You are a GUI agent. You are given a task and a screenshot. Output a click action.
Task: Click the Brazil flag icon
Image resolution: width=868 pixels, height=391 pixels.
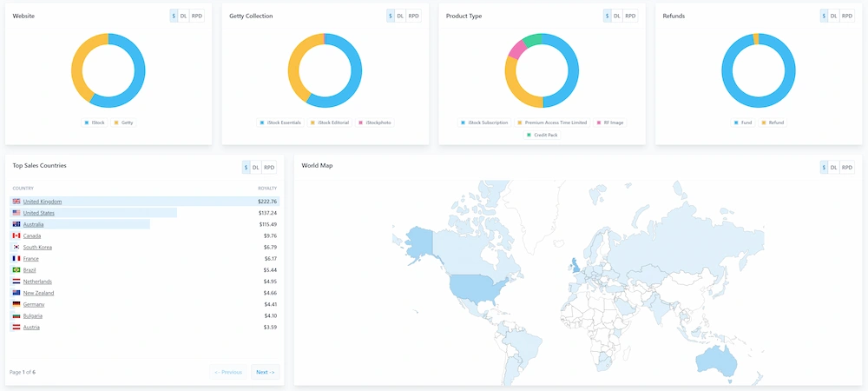pos(16,270)
